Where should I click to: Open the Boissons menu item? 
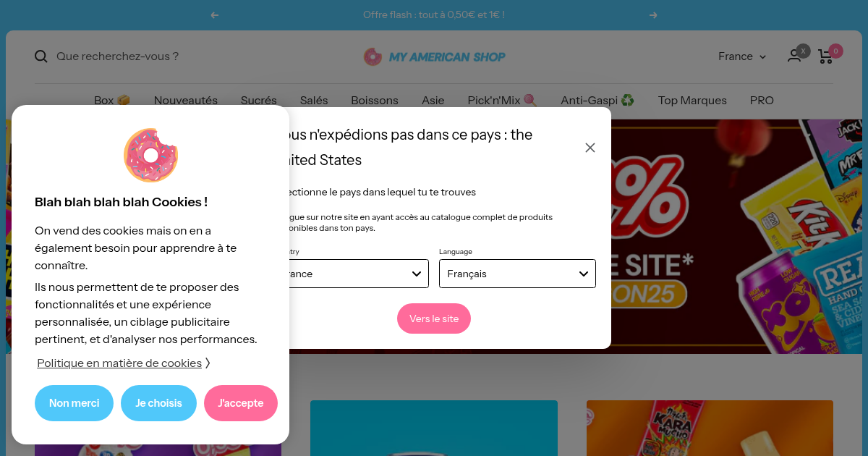pos(375,101)
